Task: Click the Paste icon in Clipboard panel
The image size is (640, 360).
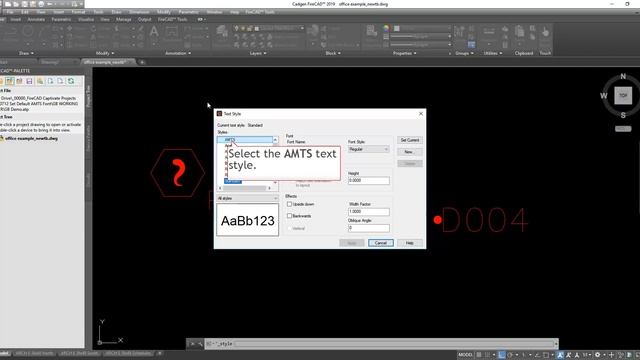Action: coord(519,31)
